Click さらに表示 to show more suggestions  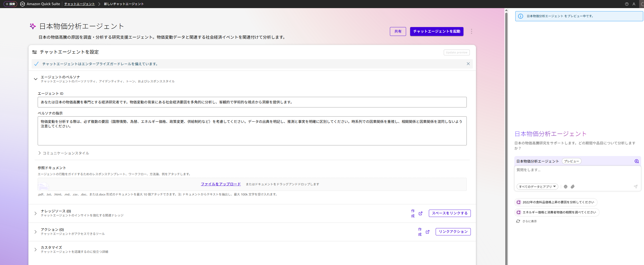[x=529, y=221]
